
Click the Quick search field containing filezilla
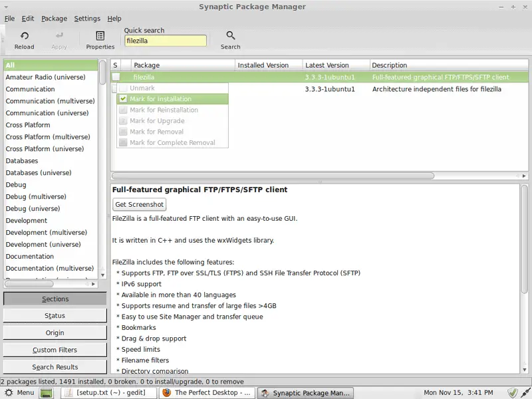pos(166,41)
